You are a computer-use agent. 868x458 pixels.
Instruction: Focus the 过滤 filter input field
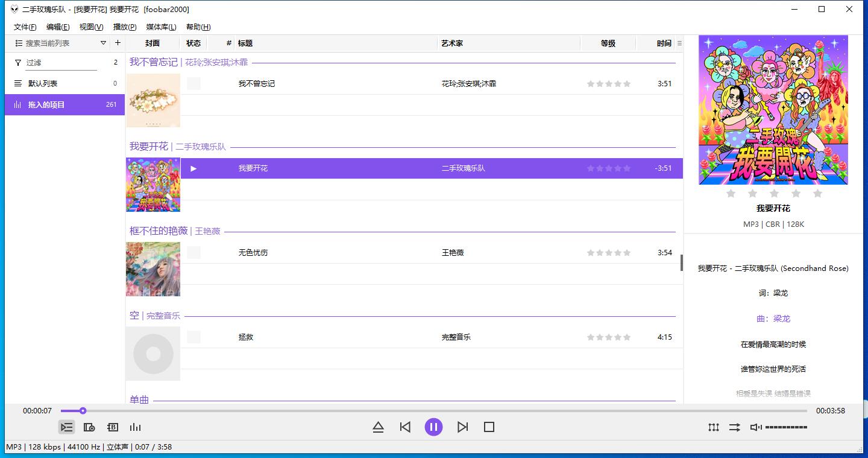pos(61,63)
